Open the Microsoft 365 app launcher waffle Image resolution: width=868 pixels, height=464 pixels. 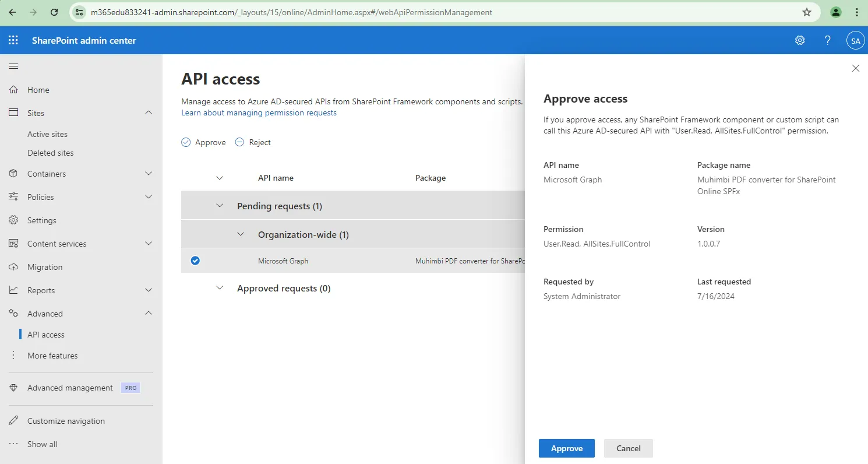tap(13, 40)
